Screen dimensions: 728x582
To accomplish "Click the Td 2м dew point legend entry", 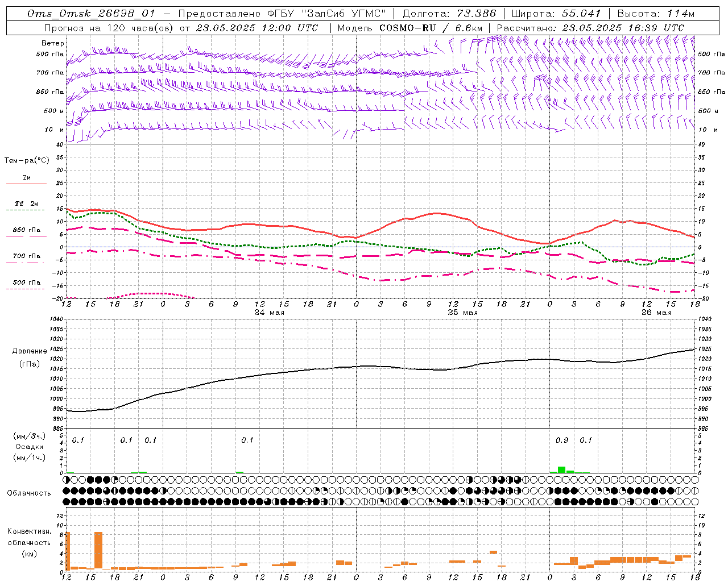I will click(x=27, y=203).
